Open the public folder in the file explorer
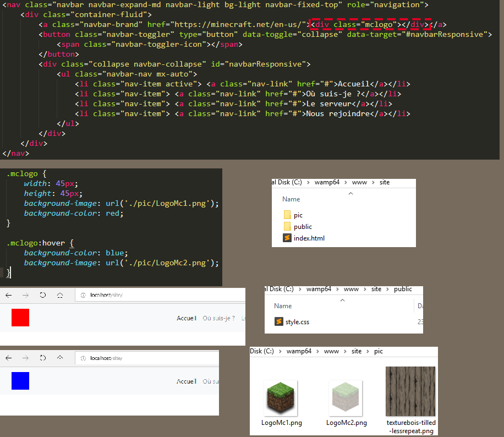Screen dimensions: 504x437 tap(303, 226)
